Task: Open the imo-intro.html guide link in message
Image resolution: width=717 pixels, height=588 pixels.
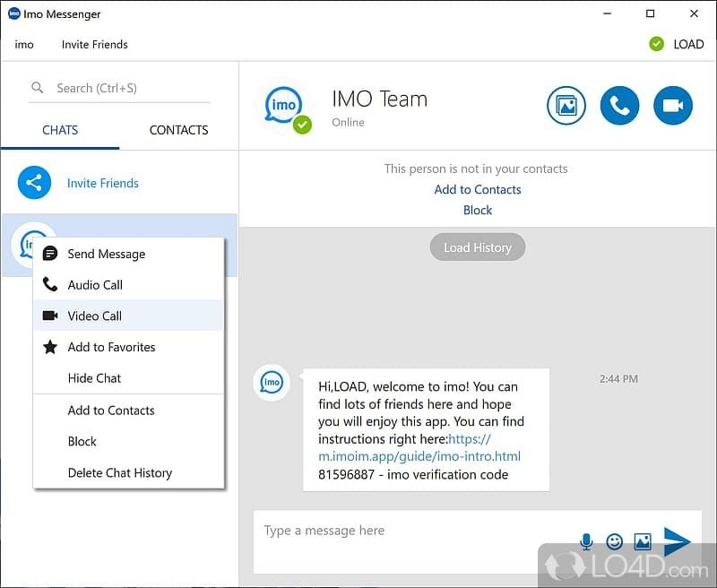Action: point(419,456)
